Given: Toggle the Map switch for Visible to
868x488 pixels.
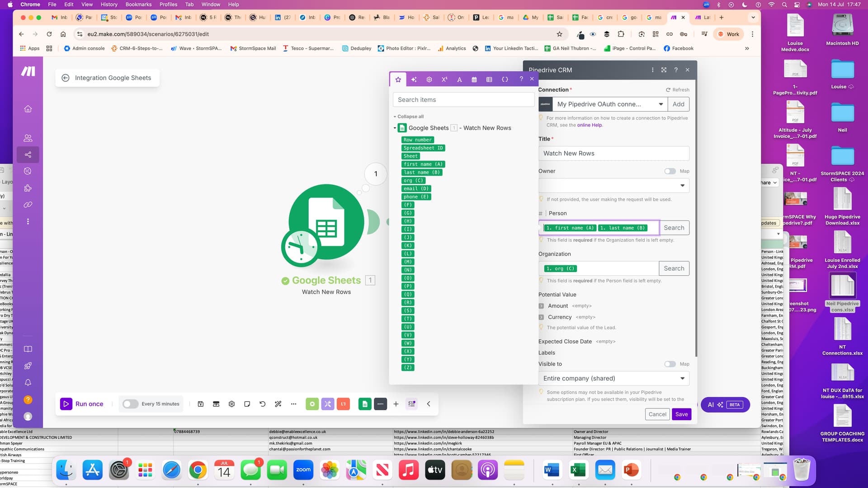Looking at the screenshot, I should (670, 364).
